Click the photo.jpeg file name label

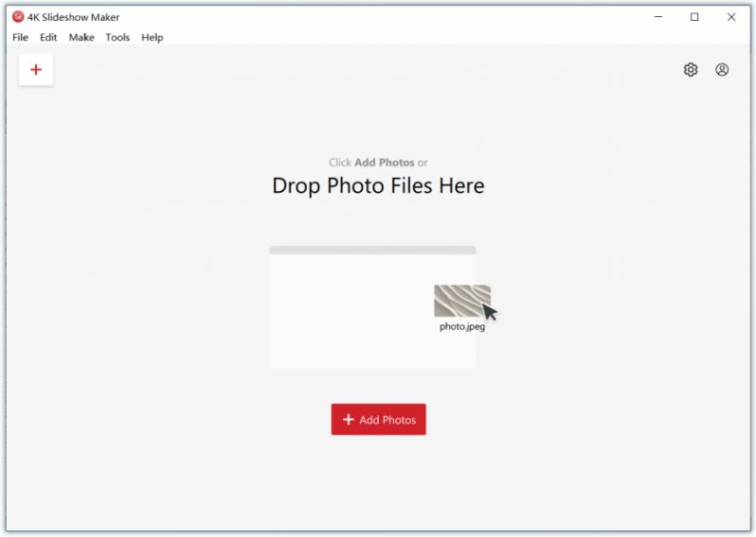tap(462, 326)
